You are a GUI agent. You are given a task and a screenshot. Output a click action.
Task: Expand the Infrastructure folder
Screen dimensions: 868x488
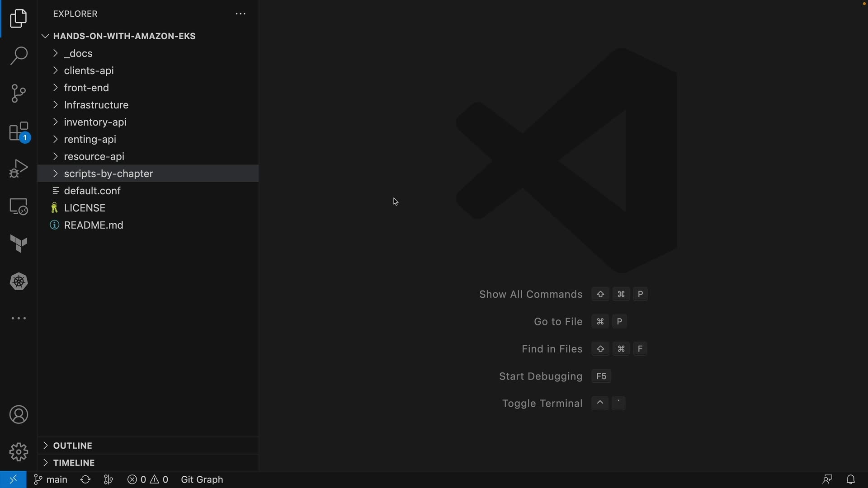click(96, 105)
